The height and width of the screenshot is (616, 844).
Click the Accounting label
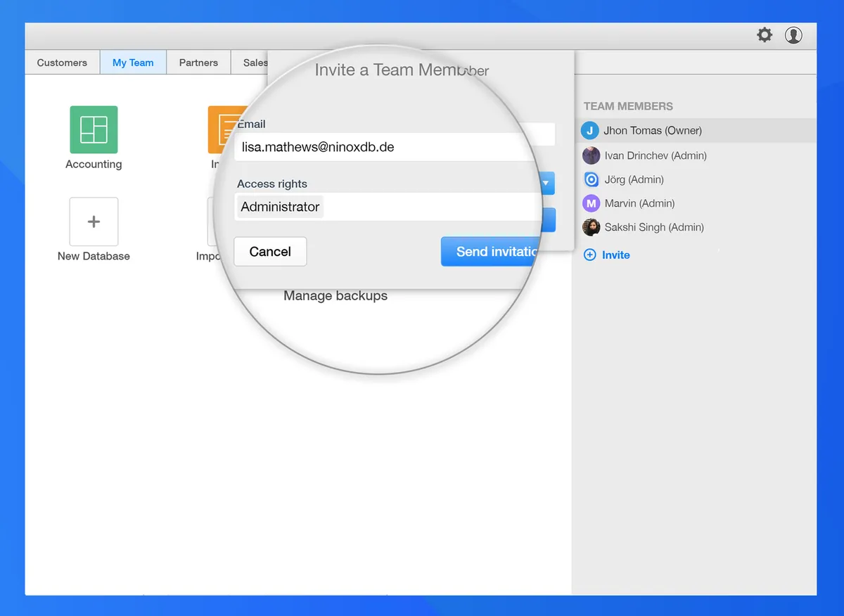click(94, 165)
